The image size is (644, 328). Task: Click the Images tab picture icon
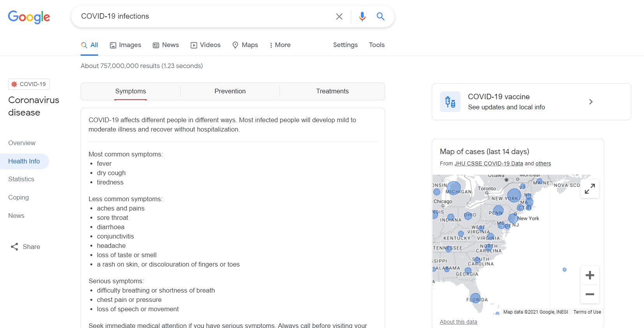[x=113, y=46]
